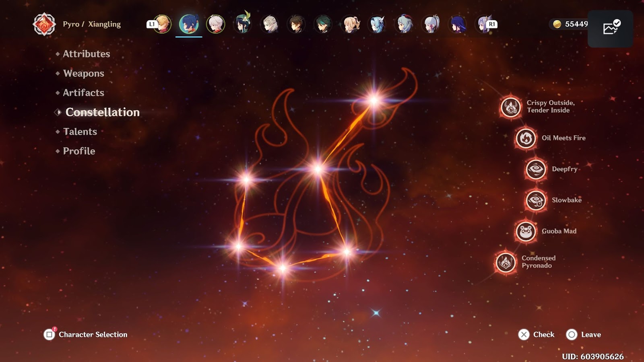Click the 'Oil Meets Fire' name text
Screen dimensions: 644x362
pos(563,138)
